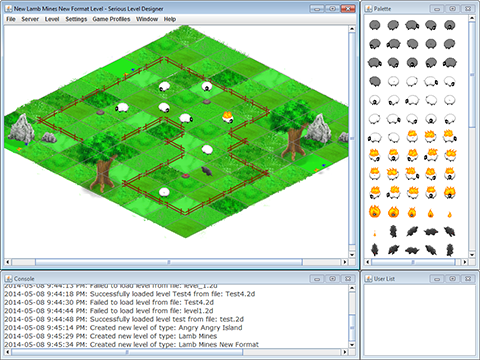Minimize the Palette panel
This screenshot has height=360, width=480.
(437, 9)
